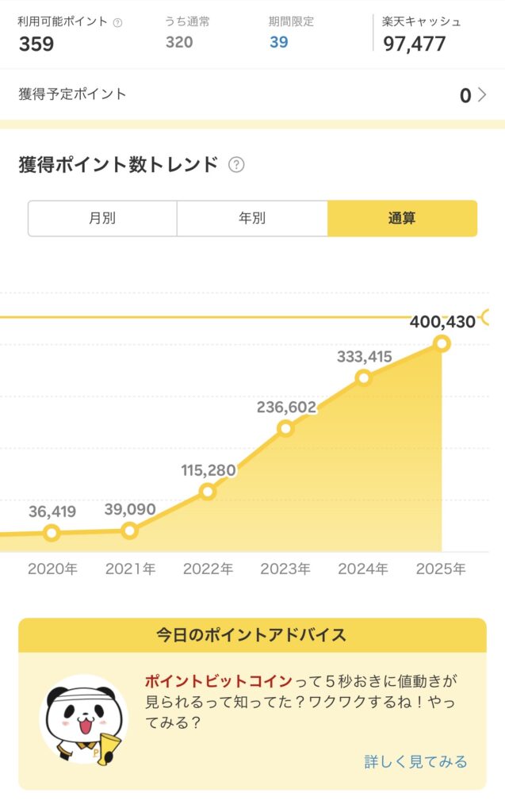Select the 通算 tab
The height and width of the screenshot is (812, 505).
click(402, 218)
